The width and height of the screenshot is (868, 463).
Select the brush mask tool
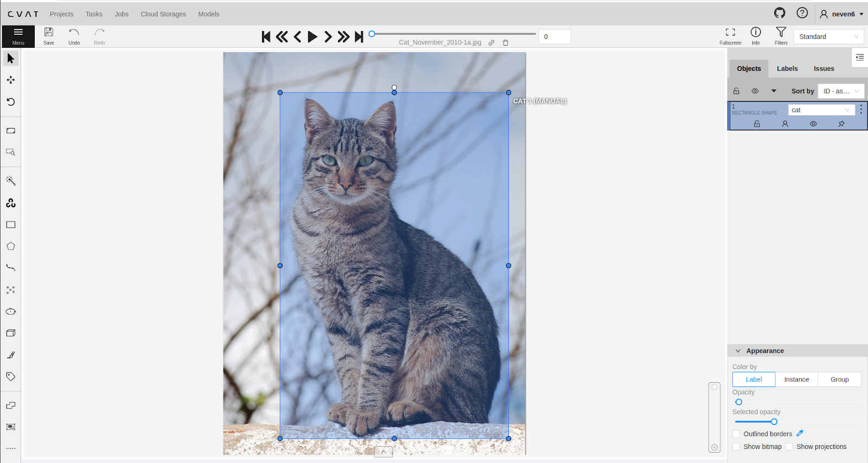click(x=11, y=355)
